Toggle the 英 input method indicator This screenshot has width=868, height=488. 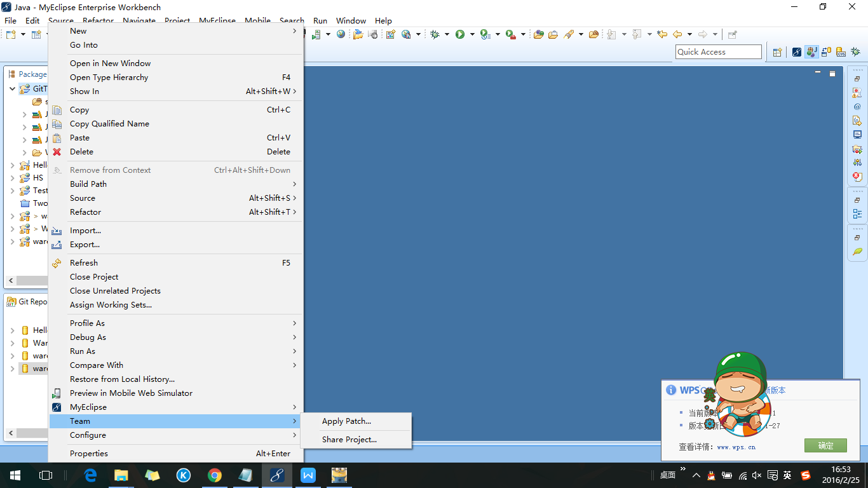point(787,475)
